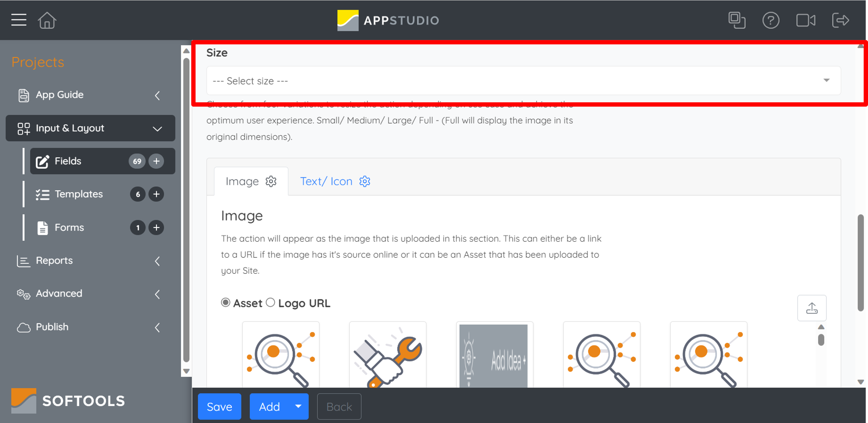Add a new template with plus button

tap(156, 194)
